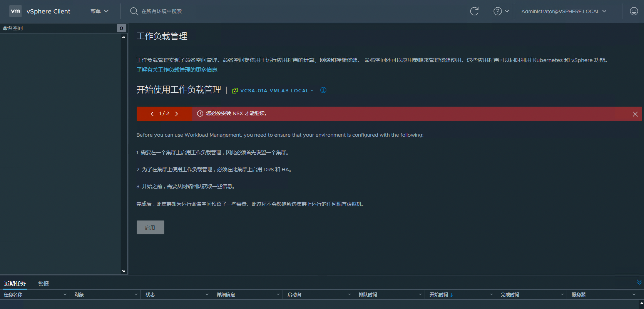Refresh the vSphere Client view
The width and height of the screenshot is (644, 309).
point(474,11)
